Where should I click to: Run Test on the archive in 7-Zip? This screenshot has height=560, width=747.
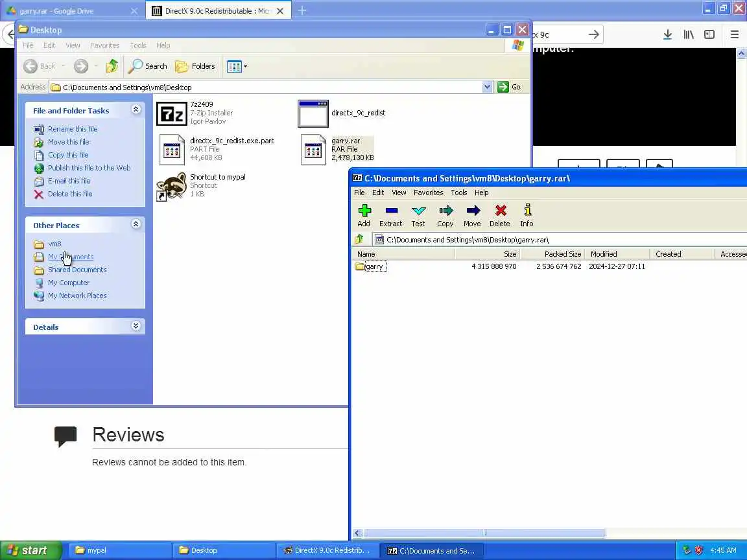418,215
